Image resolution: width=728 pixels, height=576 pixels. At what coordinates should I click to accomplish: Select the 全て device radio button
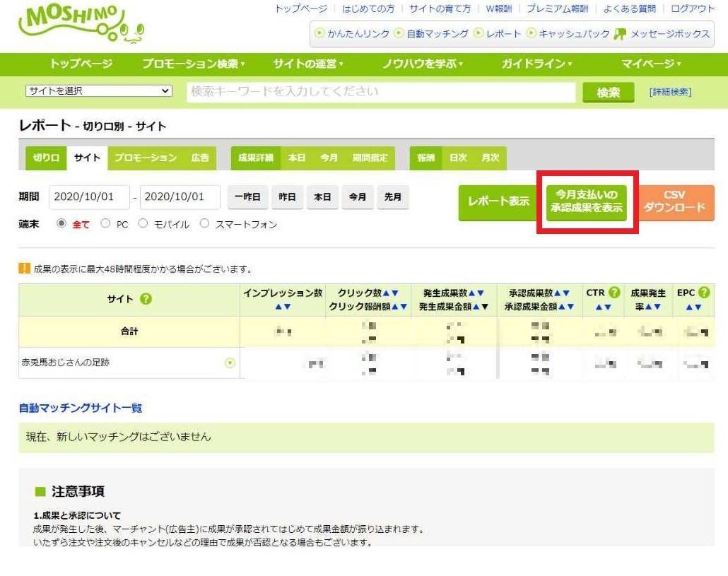click(x=61, y=224)
